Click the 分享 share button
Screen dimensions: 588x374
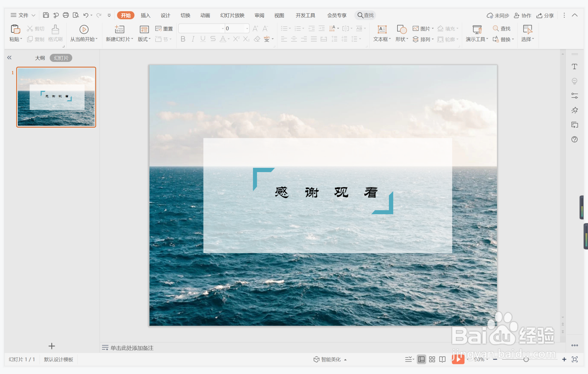tap(545, 15)
